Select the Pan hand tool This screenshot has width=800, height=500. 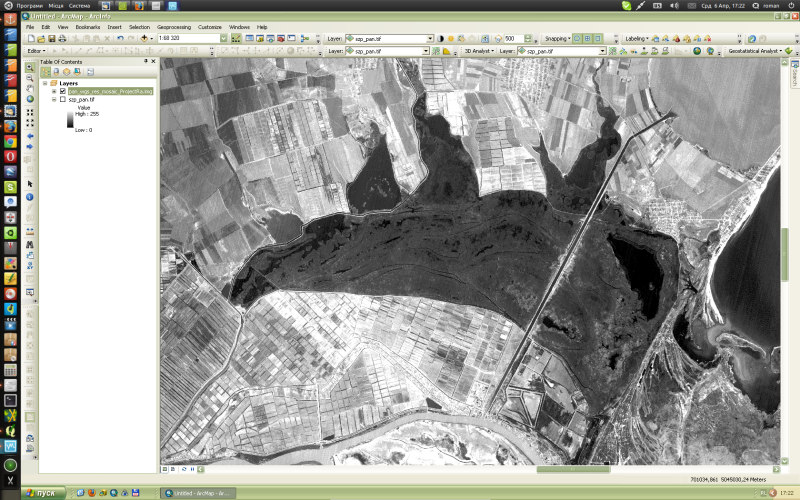point(30,88)
